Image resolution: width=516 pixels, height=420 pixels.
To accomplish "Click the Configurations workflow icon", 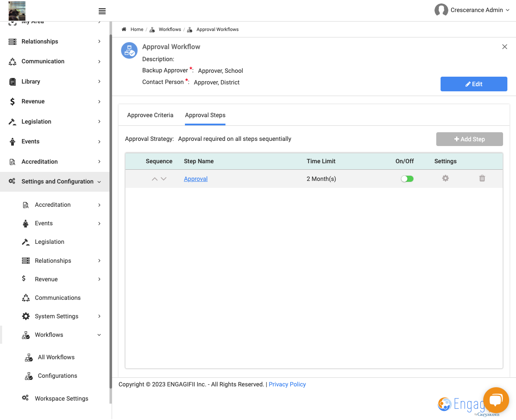I will (x=28, y=376).
